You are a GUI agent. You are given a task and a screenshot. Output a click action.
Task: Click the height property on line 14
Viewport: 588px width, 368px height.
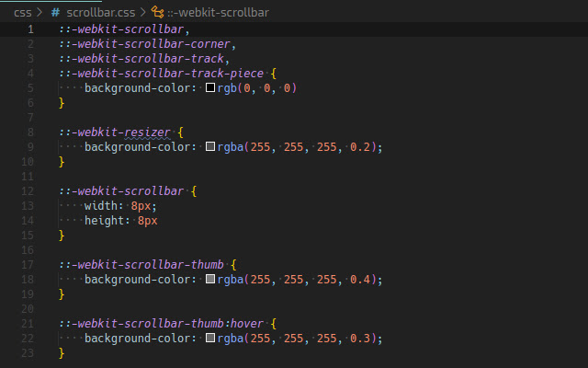click(104, 221)
